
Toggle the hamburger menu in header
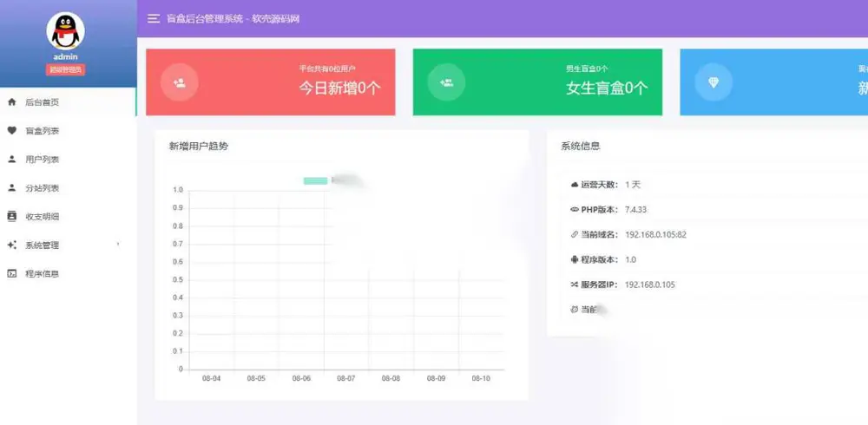(x=154, y=18)
